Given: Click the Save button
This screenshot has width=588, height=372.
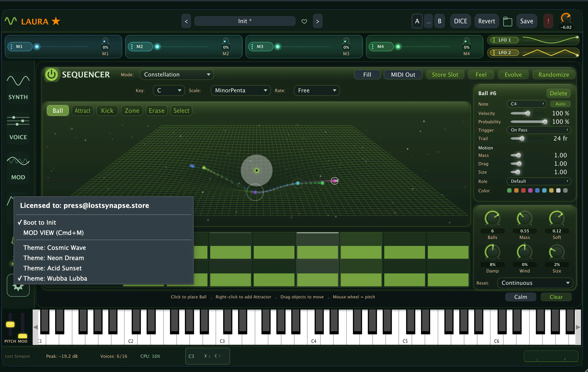Looking at the screenshot, I should [527, 21].
